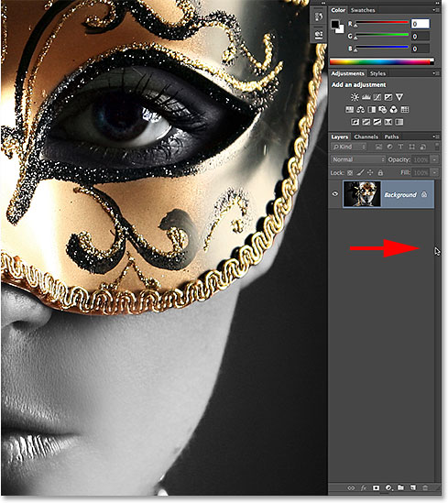The width and height of the screenshot is (448, 503).
Task: Switch to the Paths tab
Action: click(391, 137)
